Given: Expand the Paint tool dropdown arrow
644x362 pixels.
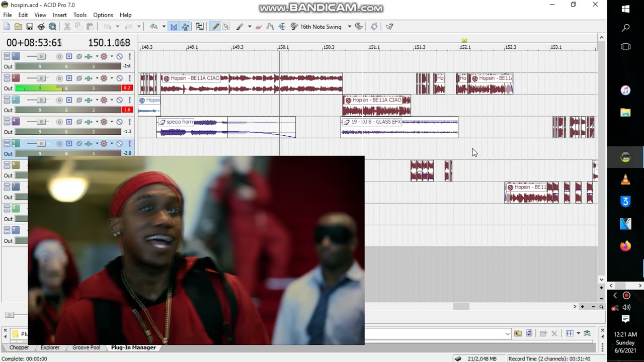Looking at the screenshot, I should 249,27.
